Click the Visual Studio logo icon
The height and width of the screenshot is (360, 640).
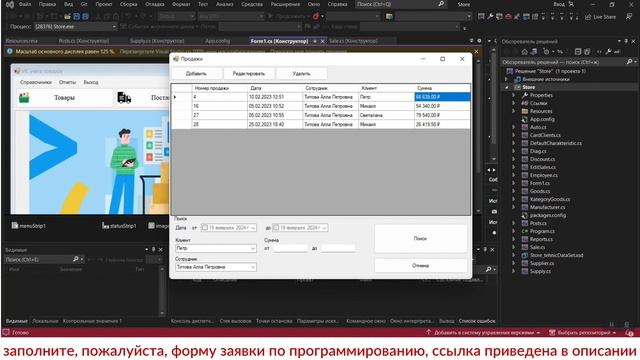point(10,4)
